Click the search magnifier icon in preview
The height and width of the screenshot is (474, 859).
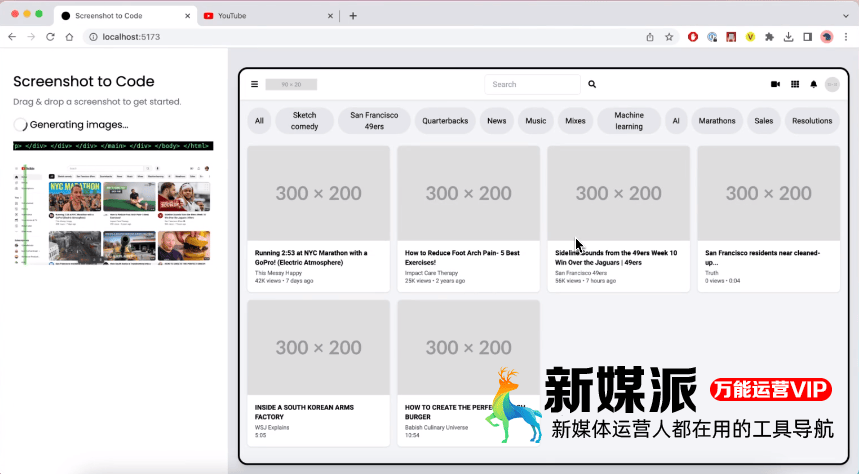coord(592,84)
